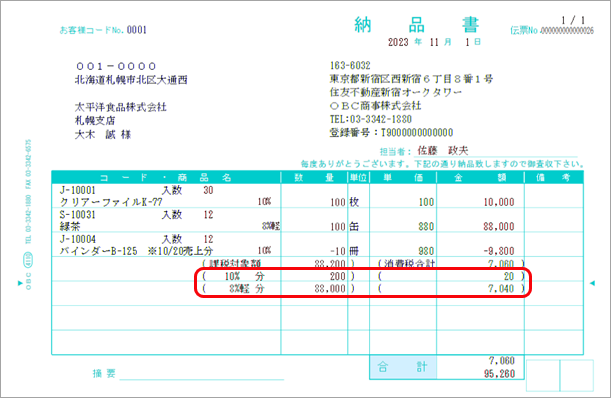611x398 pixels.
Task: Select 10% taxable amount 200
Action: click(x=337, y=276)
